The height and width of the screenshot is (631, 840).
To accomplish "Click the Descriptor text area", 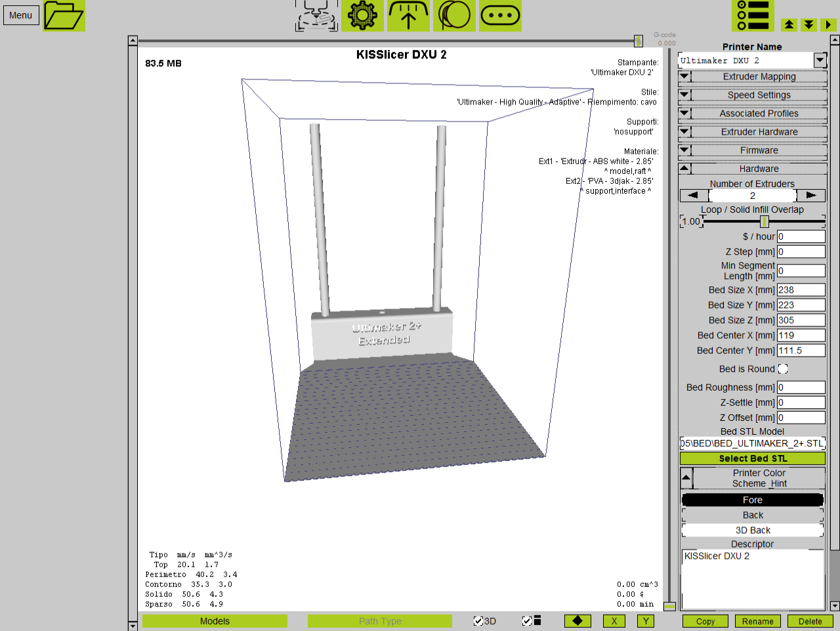I will [x=753, y=579].
